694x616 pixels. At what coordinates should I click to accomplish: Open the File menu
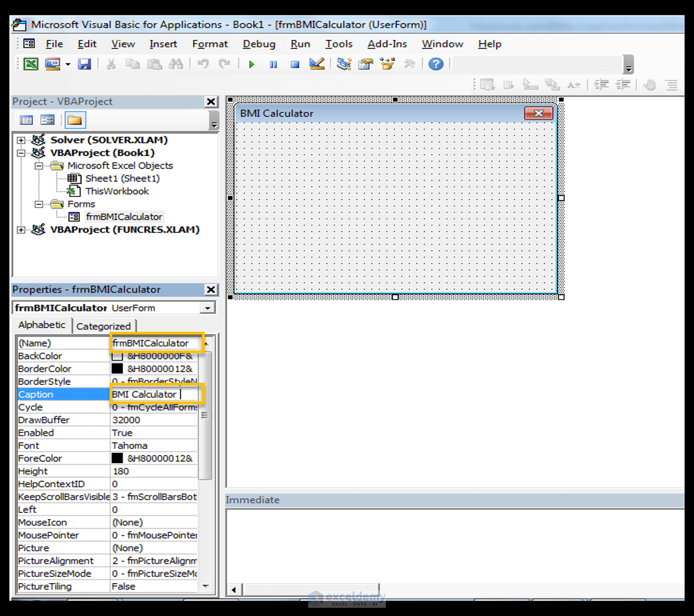pos(54,44)
